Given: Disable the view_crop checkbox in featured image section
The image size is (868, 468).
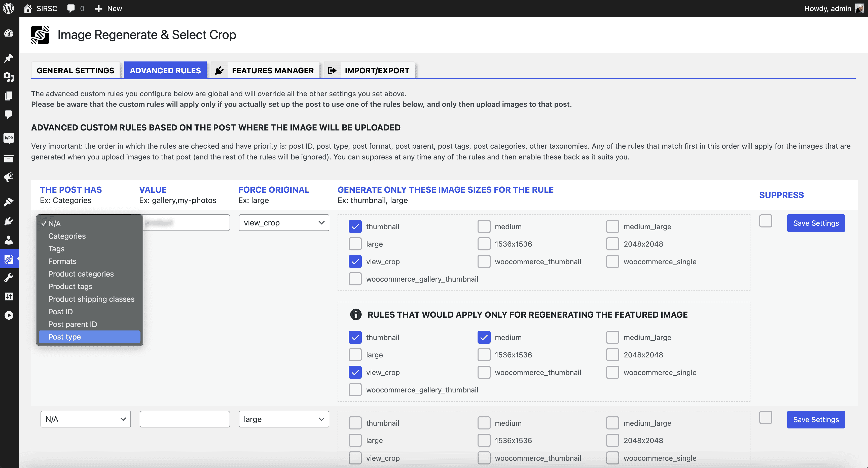Looking at the screenshot, I should pos(355,372).
